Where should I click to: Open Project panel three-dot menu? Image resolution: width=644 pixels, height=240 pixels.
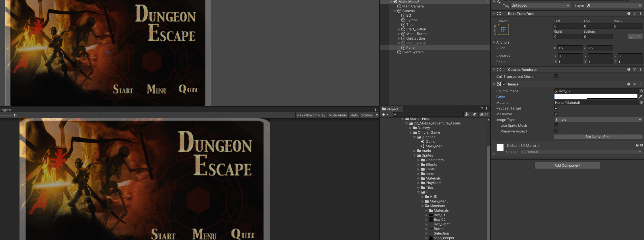[487, 109]
